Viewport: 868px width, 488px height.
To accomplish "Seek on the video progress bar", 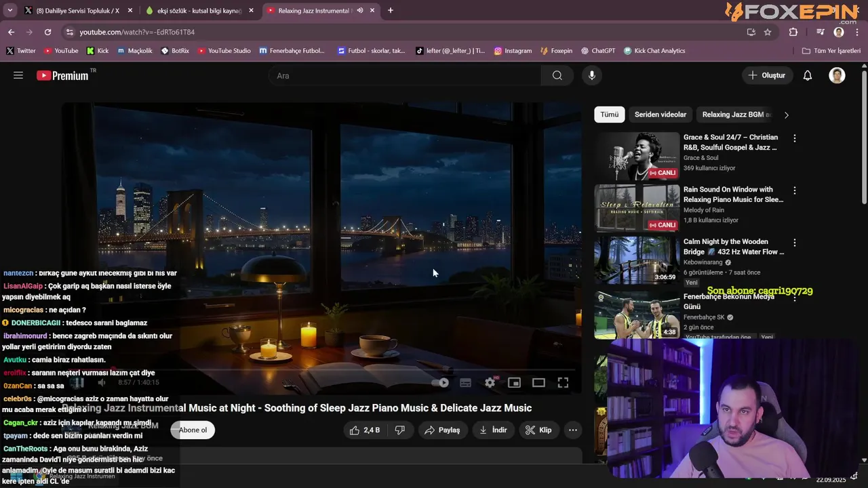I will pyautogui.click(x=321, y=370).
